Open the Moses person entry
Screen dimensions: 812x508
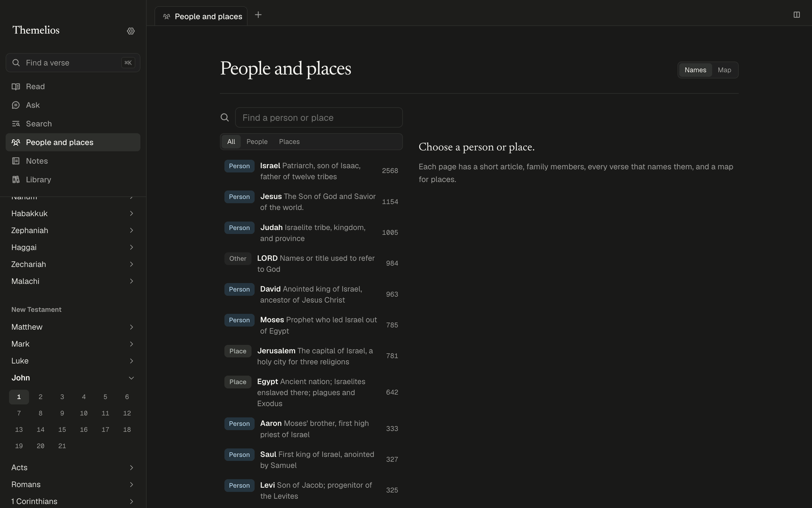(311, 325)
